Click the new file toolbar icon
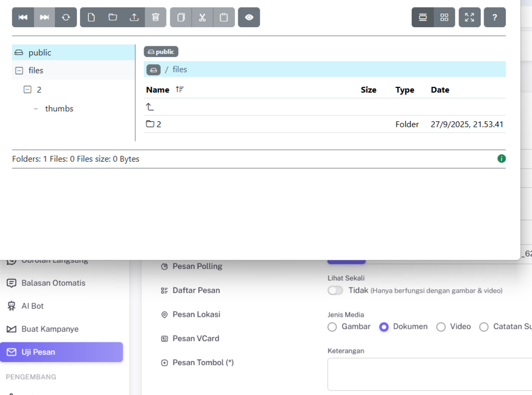The height and width of the screenshot is (395, 532). tap(92, 18)
